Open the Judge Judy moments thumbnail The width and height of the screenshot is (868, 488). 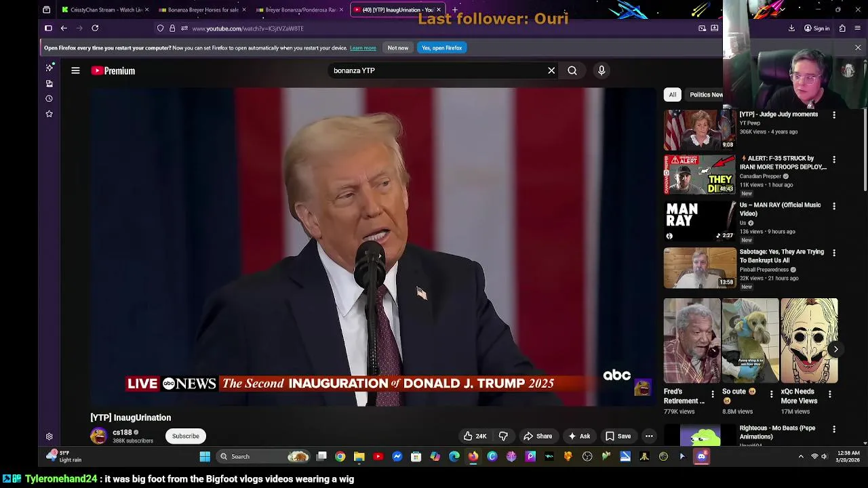tap(700, 129)
